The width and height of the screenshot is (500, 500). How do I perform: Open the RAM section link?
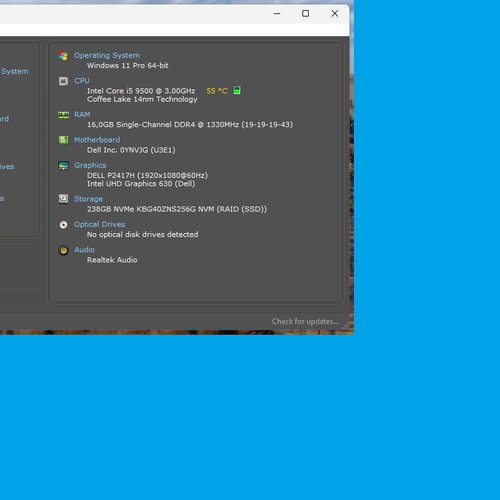tap(82, 114)
